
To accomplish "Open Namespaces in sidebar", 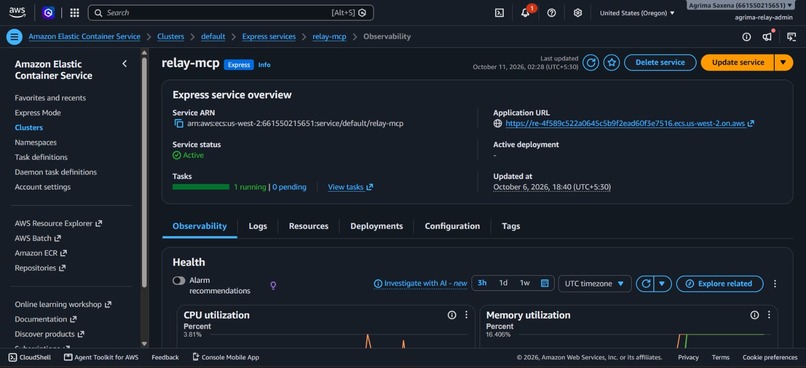I will tap(35, 142).
